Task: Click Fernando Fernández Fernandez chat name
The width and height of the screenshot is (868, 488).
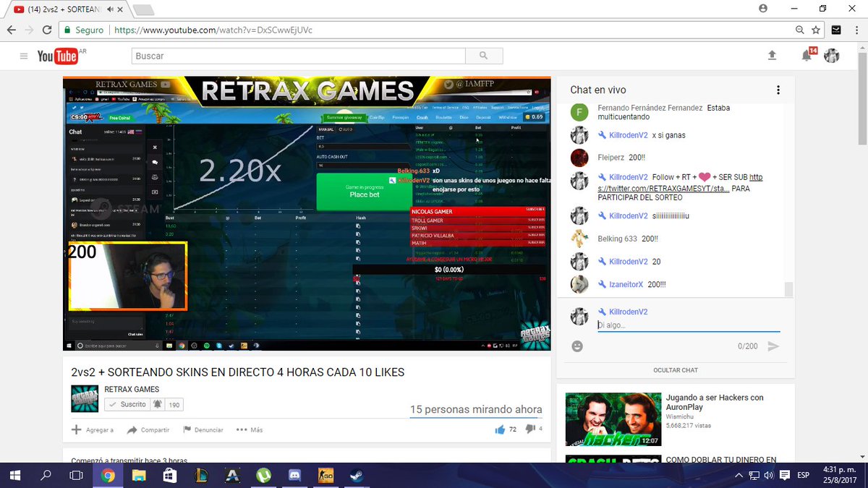Action: 650,108
